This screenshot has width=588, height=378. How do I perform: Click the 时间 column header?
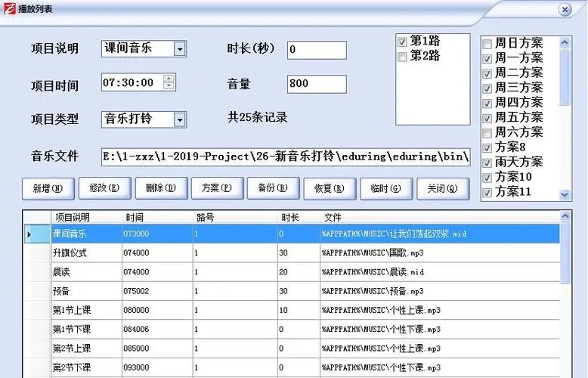pyautogui.click(x=157, y=218)
